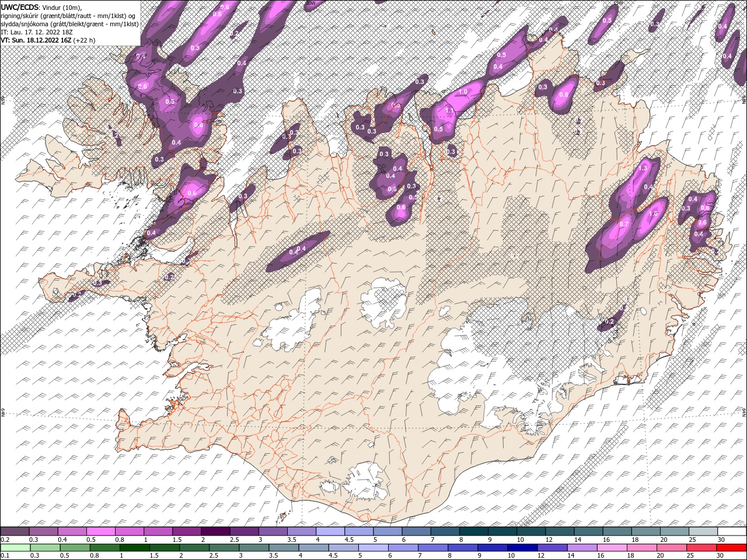Pick the bright pink 0.5 swatch, top legend row

[x=101, y=531]
